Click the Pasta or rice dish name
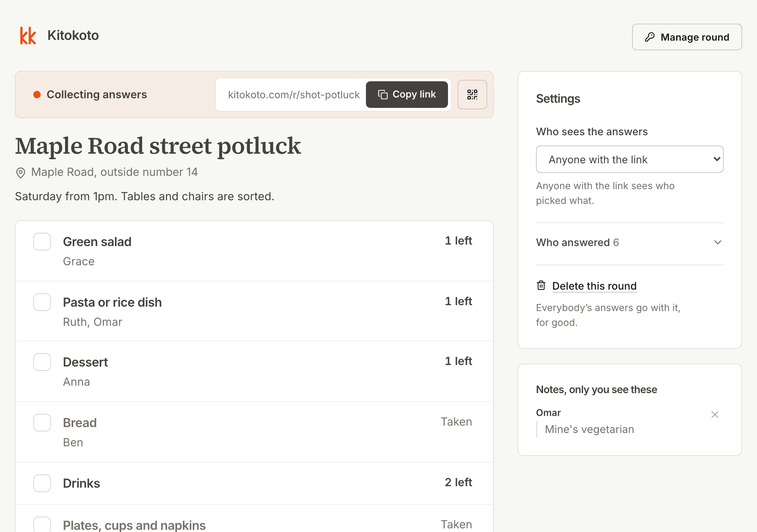 tap(112, 302)
